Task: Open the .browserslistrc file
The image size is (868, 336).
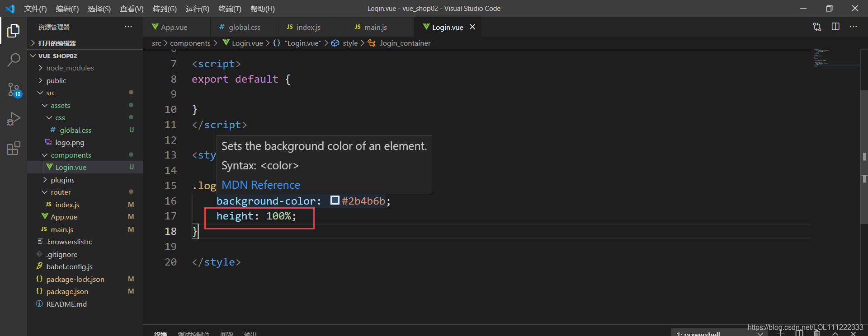Action: [x=85, y=242]
